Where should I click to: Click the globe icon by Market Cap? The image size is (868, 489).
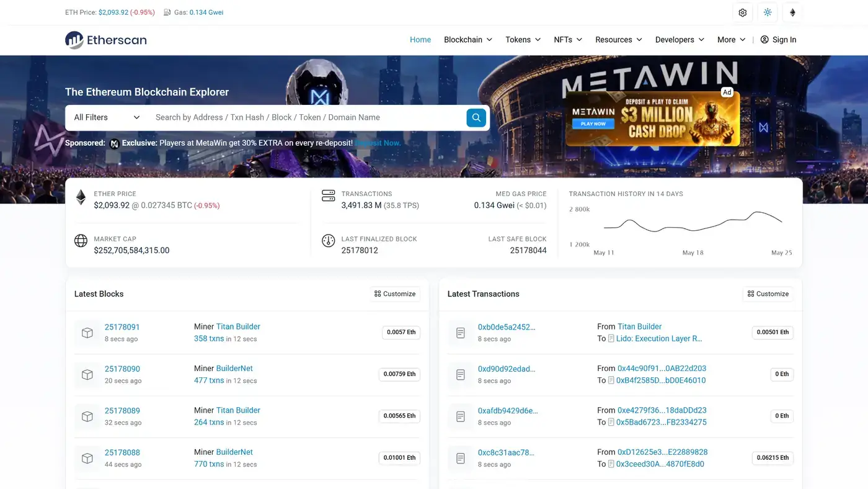coord(81,241)
